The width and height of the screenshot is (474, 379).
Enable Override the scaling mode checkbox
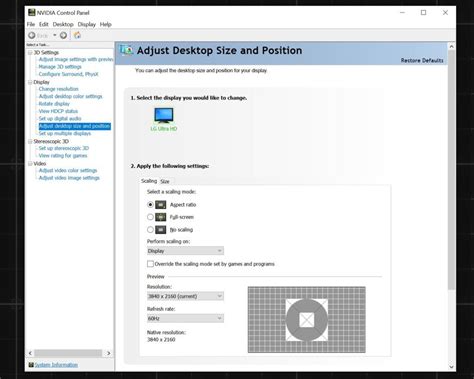[150, 264]
